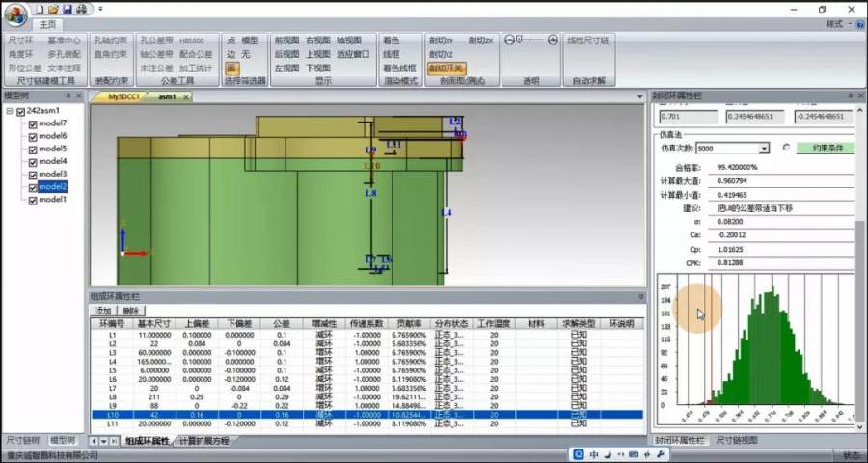868x463 pixels.
Task: Click the Open folder icon in quick access toolbar
Action: pos(52,8)
